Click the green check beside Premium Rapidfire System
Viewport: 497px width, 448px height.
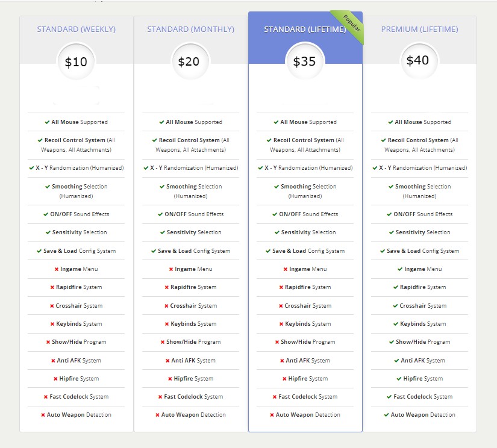click(396, 287)
